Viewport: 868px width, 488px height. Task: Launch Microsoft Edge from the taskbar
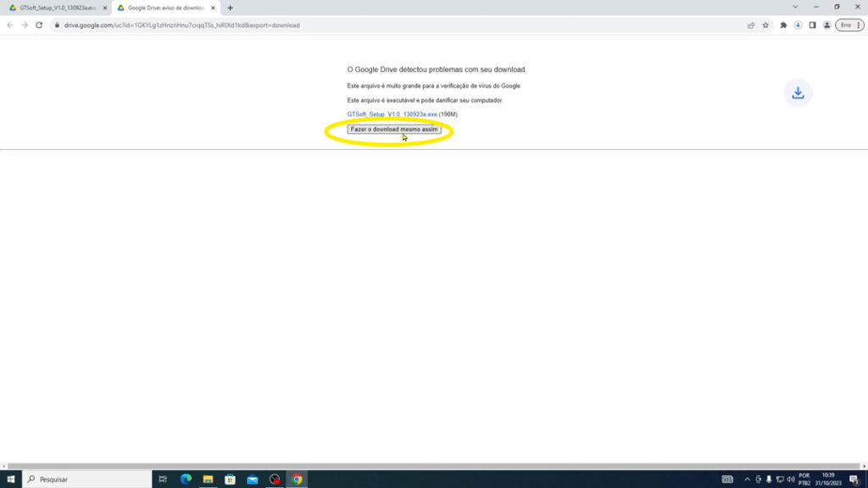click(x=186, y=480)
